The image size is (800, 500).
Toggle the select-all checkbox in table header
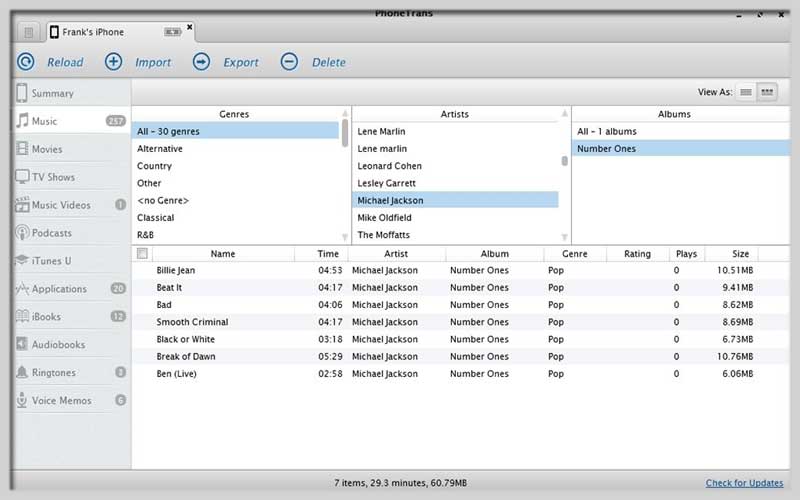tap(142, 253)
